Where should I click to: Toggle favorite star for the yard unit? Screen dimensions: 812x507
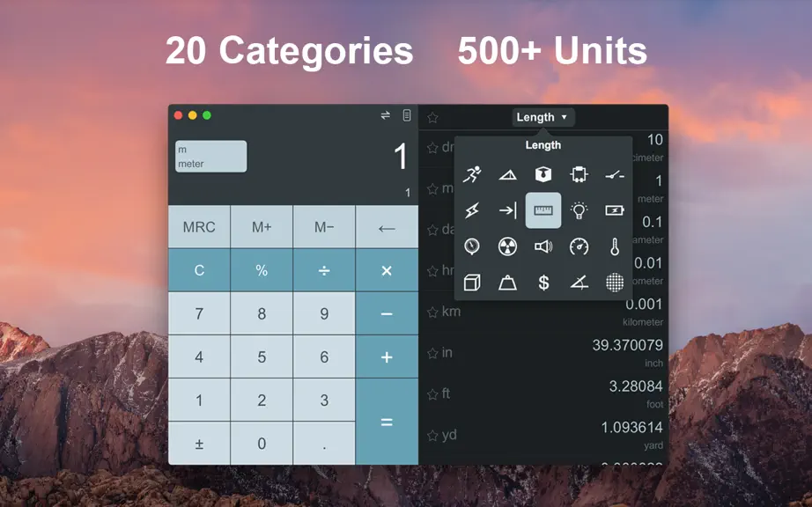tap(432, 436)
